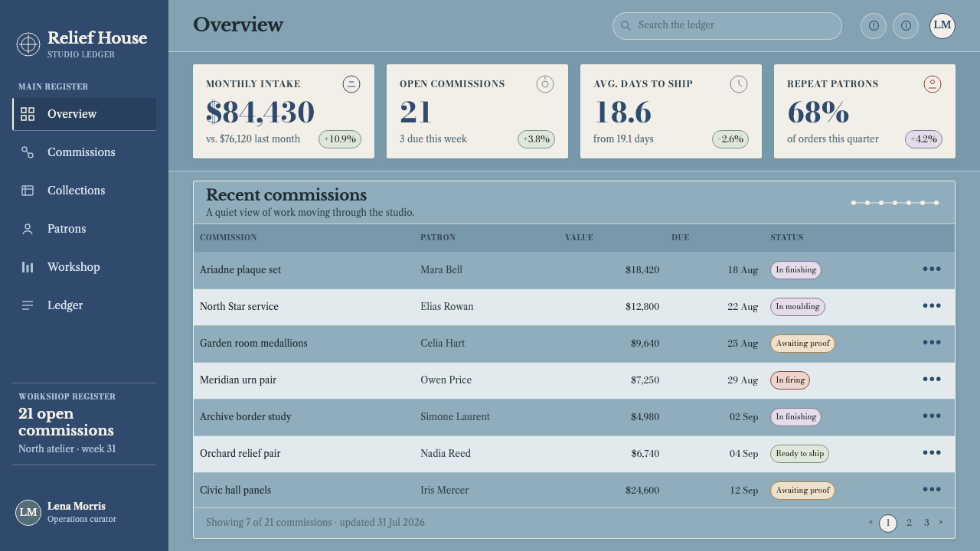
Task: Select page 3 in pagination
Action: 926,523
